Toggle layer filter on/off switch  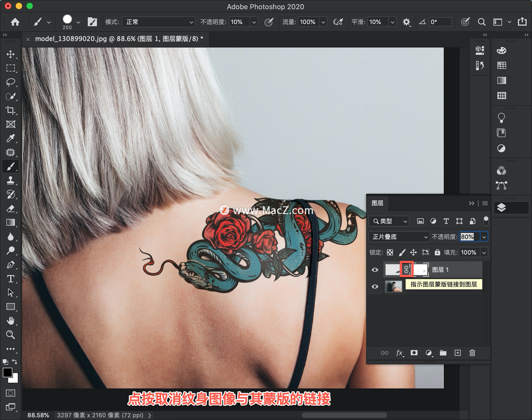(x=486, y=221)
